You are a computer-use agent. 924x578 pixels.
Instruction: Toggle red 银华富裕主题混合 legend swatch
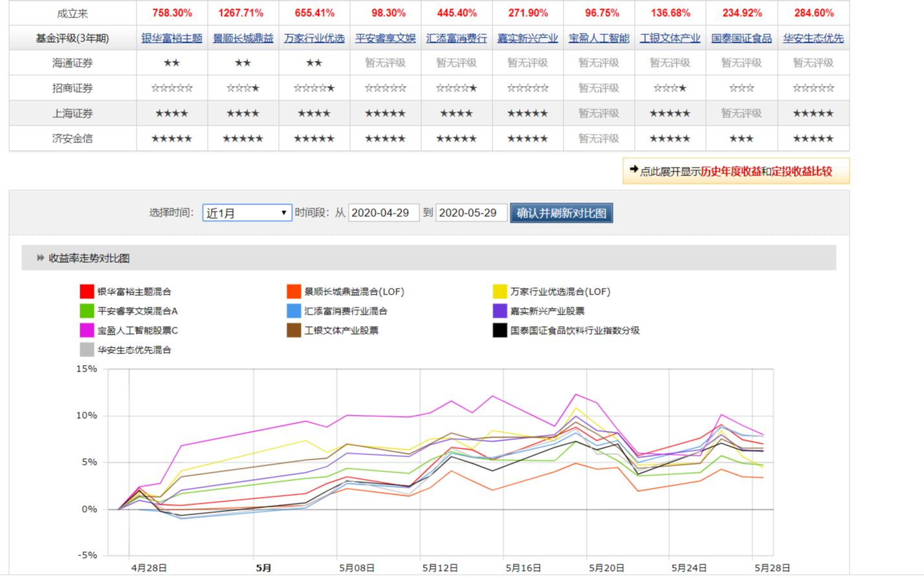tap(87, 292)
